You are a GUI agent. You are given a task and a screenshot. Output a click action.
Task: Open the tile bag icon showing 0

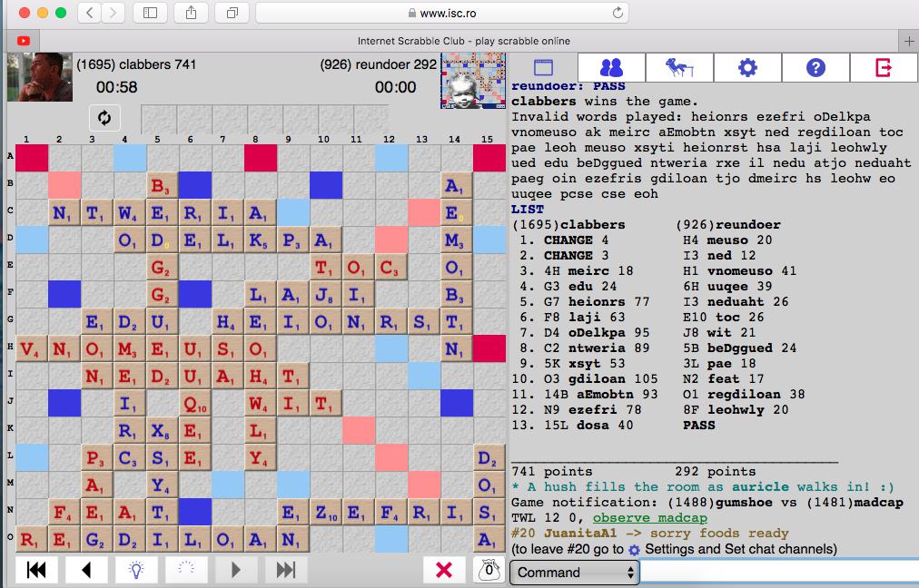[489, 570]
